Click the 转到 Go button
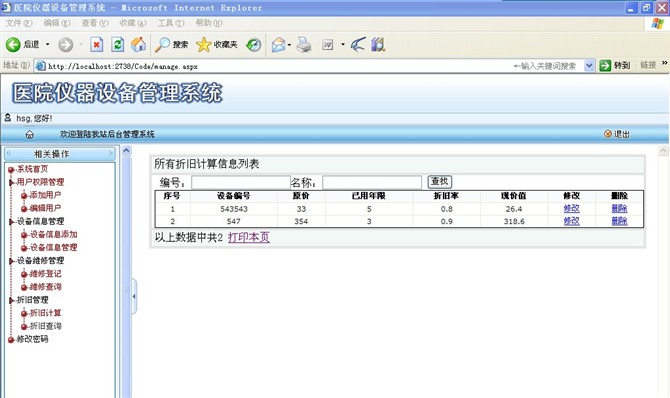670x398 pixels. click(x=615, y=65)
